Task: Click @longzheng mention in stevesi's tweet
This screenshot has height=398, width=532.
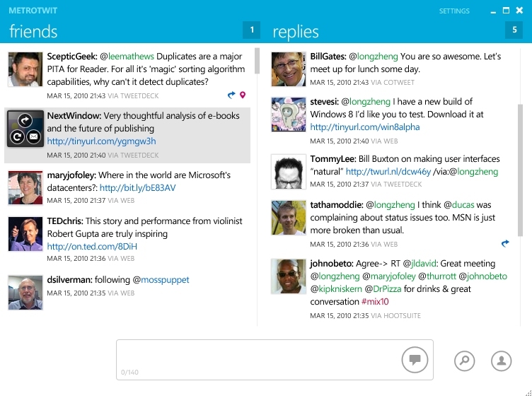Action: pos(366,102)
